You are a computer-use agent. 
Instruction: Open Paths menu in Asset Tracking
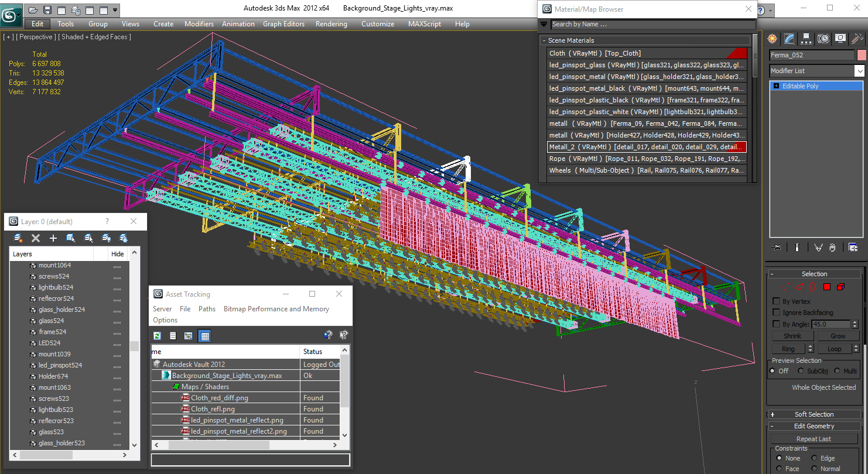(207, 309)
